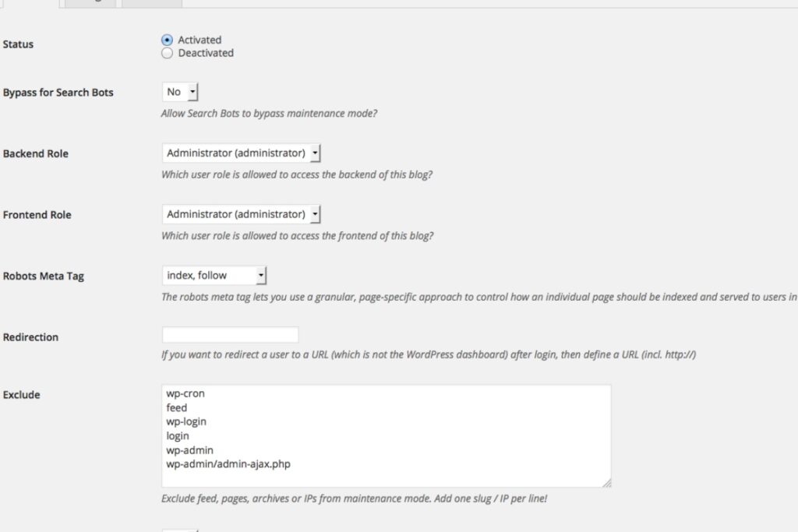Select the Deactivated radio button
This screenshot has width=798, height=532.
(x=167, y=53)
